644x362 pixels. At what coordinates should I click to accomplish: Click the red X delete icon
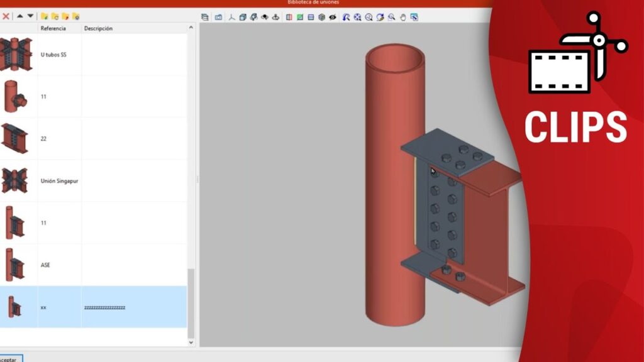(x=6, y=16)
